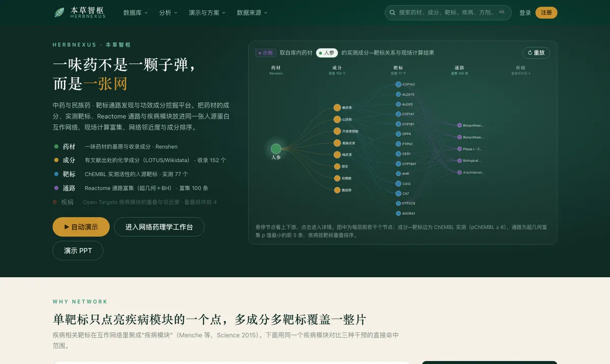Click the AHR target node
This screenshot has height=364, width=610.
point(399,174)
